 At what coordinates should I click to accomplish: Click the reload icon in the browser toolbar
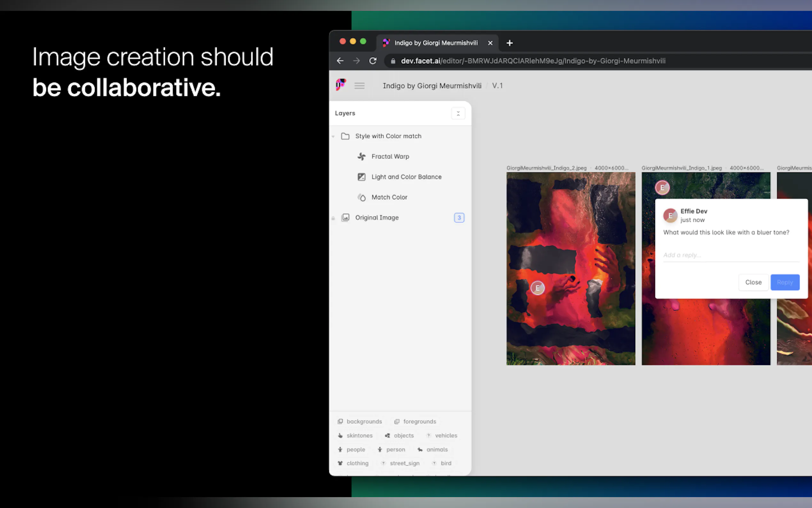click(373, 61)
